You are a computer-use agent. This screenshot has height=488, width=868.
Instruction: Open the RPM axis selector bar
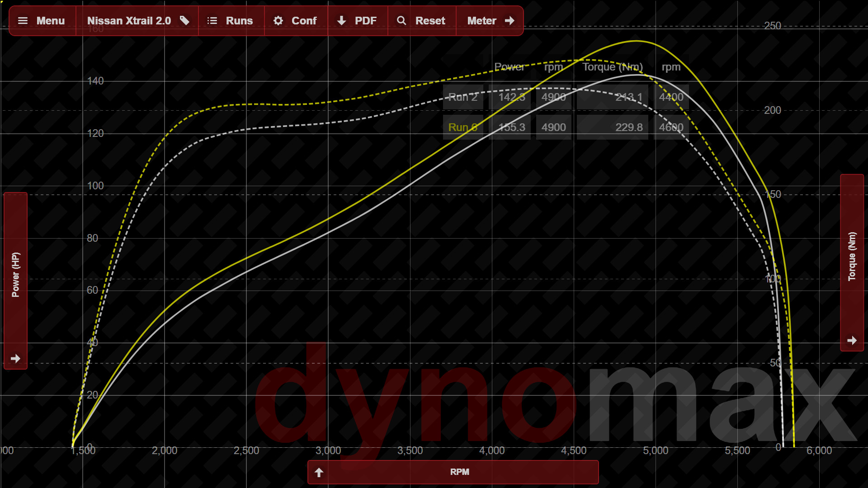(459, 472)
